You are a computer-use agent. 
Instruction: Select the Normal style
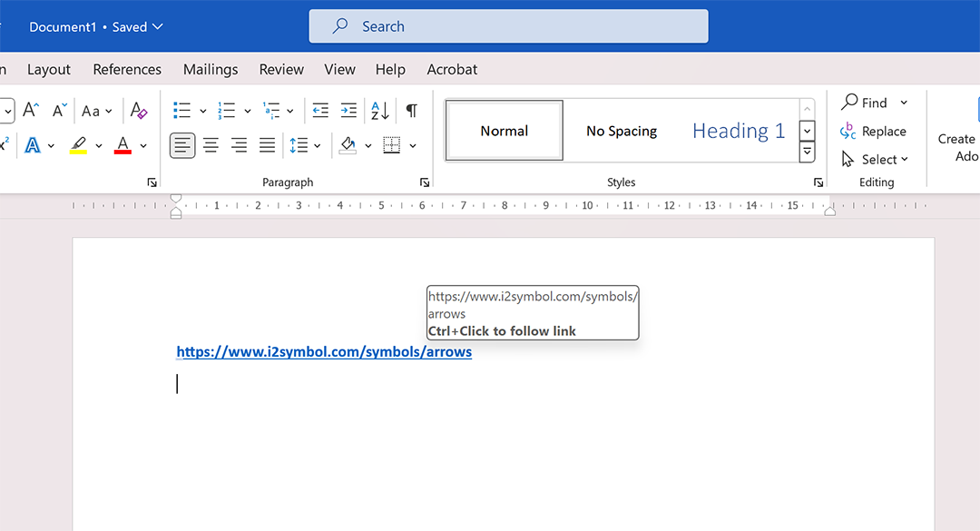coord(505,131)
